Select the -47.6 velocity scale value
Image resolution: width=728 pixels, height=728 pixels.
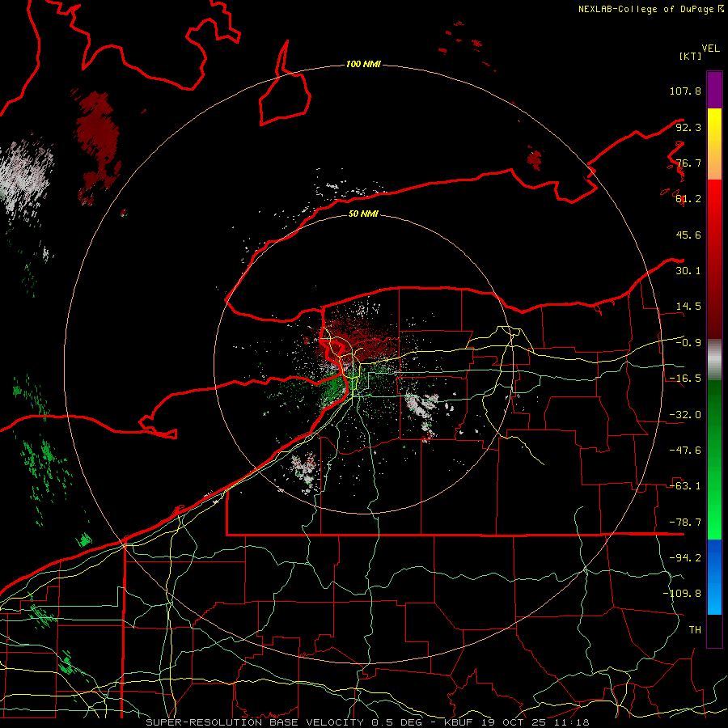tap(685, 451)
